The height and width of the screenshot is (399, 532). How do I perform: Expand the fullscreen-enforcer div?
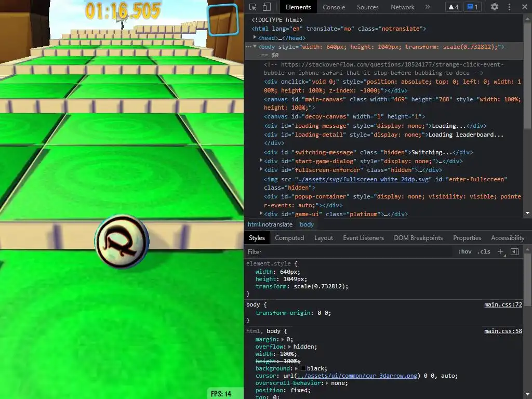click(x=261, y=169)
